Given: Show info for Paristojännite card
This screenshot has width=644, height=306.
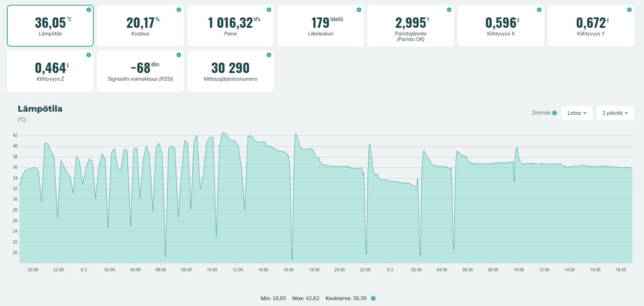Looking at the screenshot, I should (449, 10).
